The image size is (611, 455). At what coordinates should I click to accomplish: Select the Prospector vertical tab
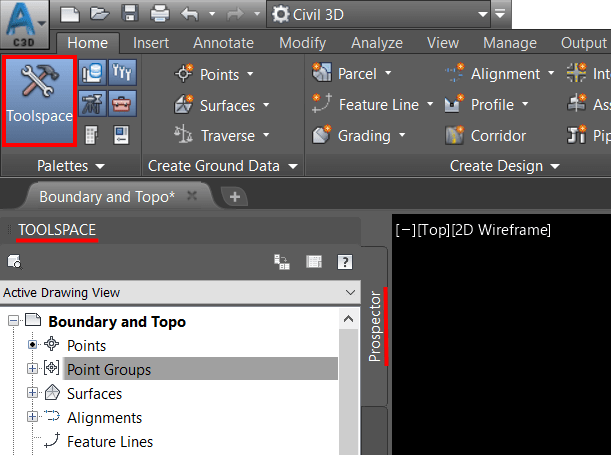(x=374, y=326)
